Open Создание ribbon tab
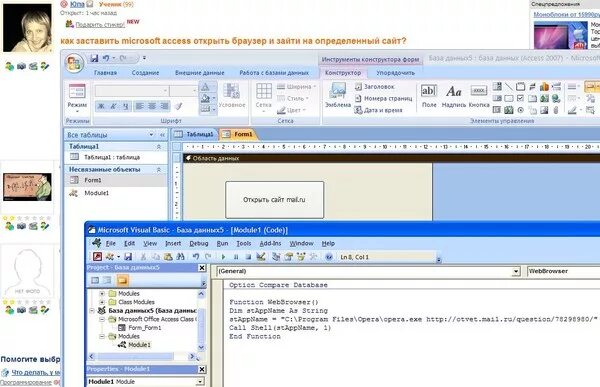This screenshot has width=600, height=387. 145,73
